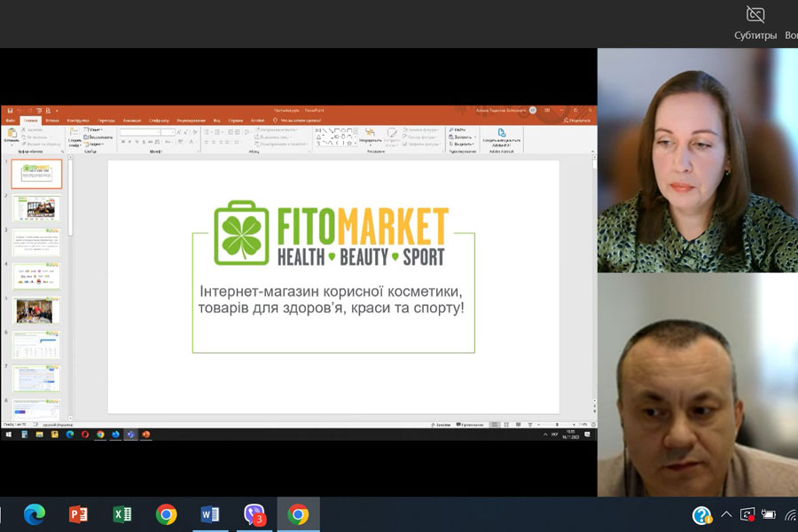Click the Заменить replace button
Viewport: 798px width, 532px height.
[x=462, y=137]
